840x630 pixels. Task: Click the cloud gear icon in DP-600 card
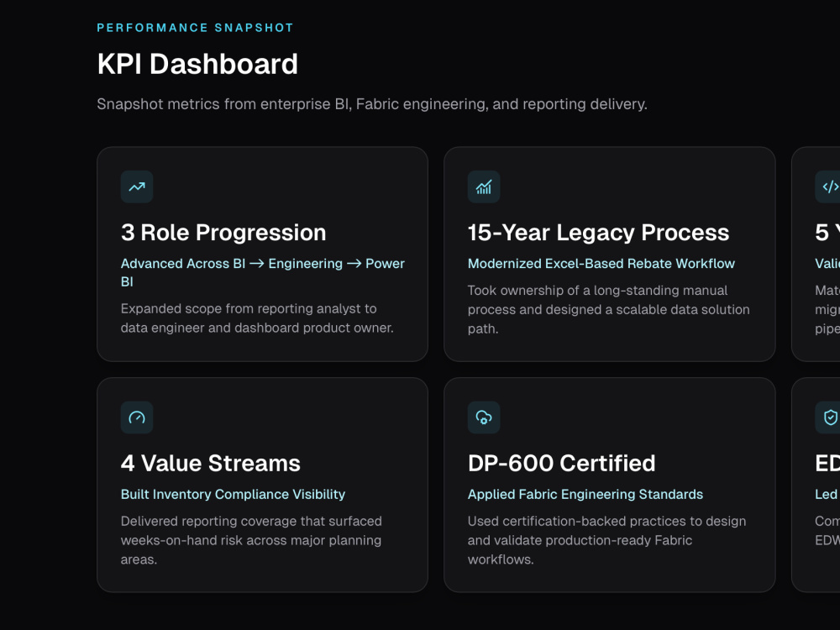click(484, 417)
